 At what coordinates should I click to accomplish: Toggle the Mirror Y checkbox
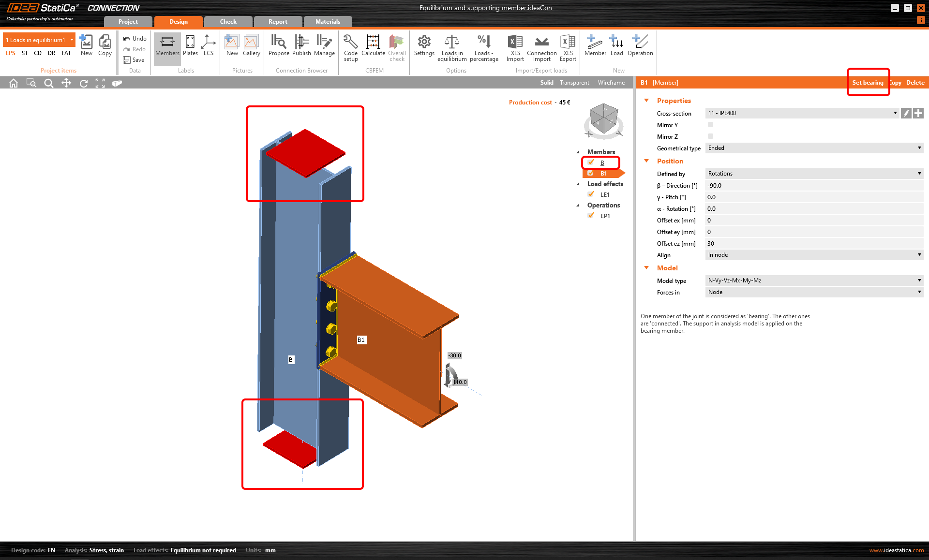coord(710,125)
